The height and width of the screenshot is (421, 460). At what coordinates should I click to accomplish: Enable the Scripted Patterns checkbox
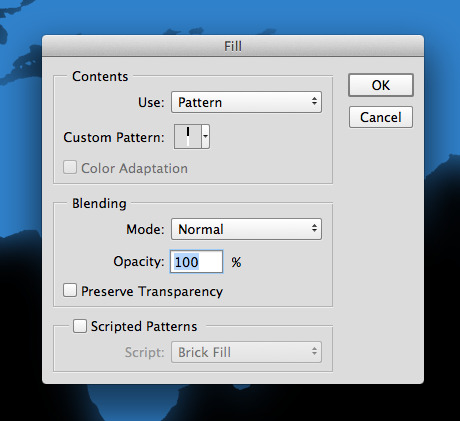(80, 326)
